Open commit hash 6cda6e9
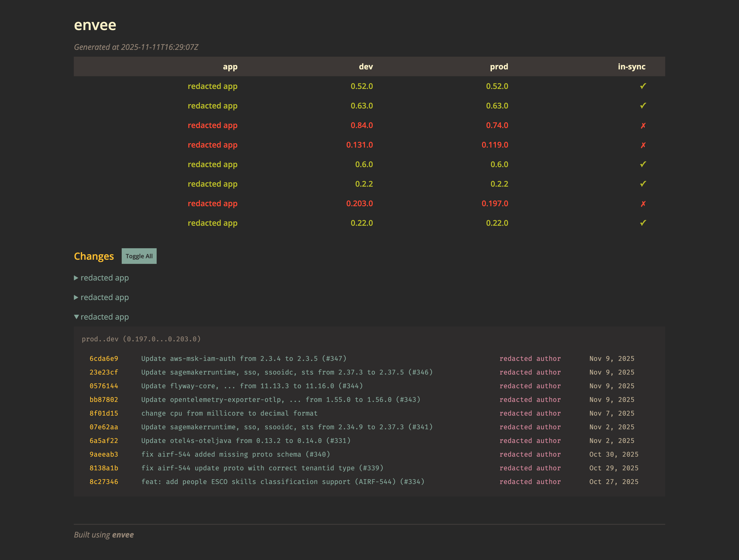 pos(104,359)
